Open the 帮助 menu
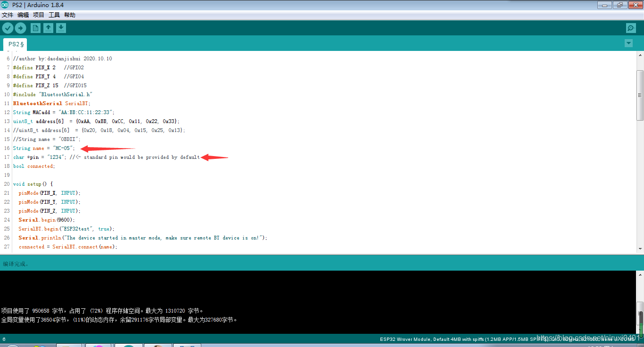 click(x=70, y=15)
